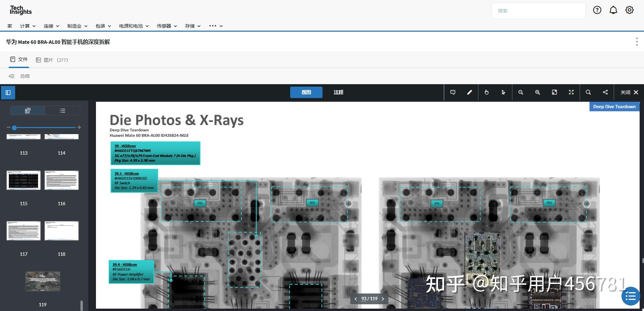Open page 116 thumbnail
This screenshot has width=644, height=311.
coord(62,180)
